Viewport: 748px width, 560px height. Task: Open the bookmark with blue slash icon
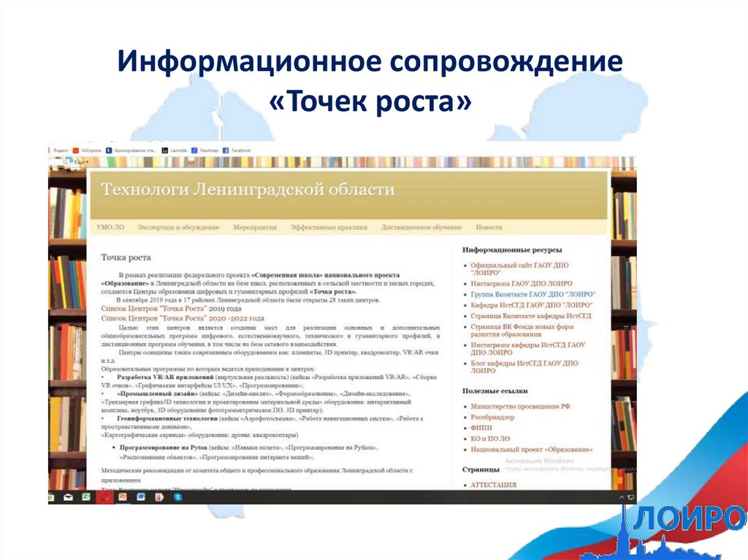coord(205,150)
